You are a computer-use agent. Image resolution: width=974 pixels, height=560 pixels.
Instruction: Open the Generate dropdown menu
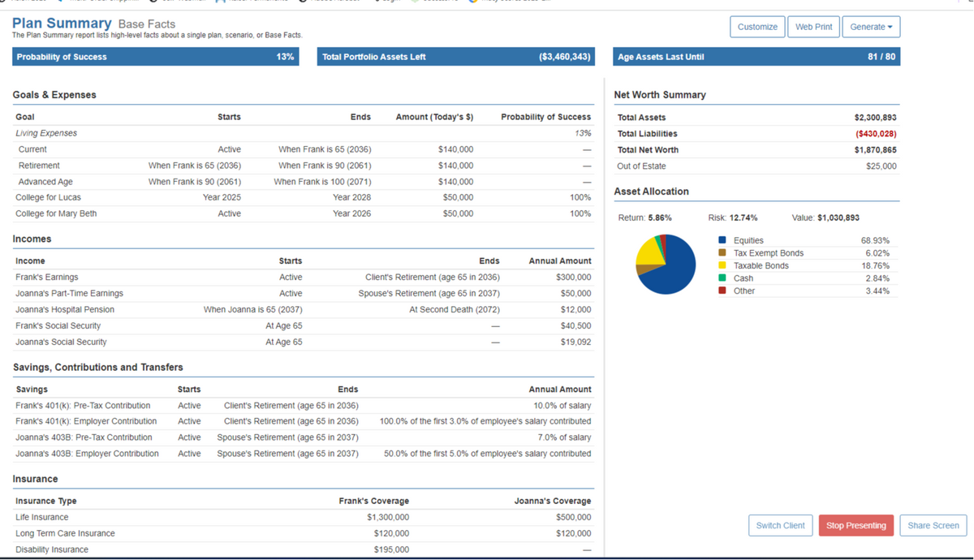tap(871, 27)
